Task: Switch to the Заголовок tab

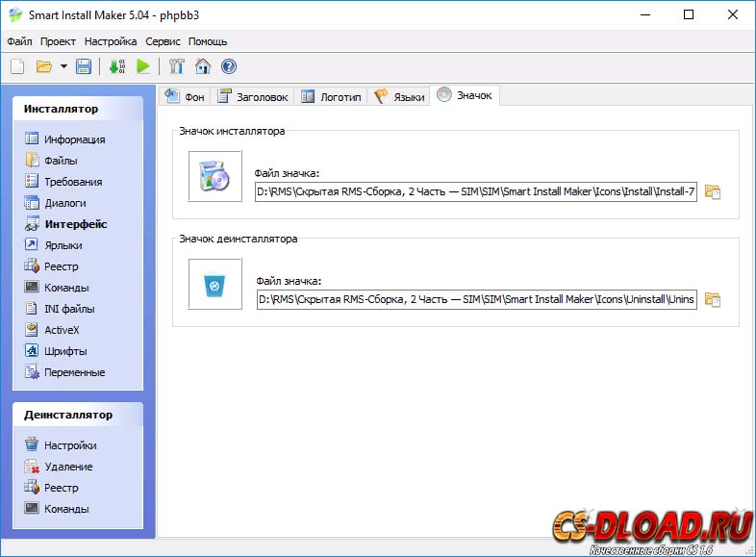Action: pos(253,96)
